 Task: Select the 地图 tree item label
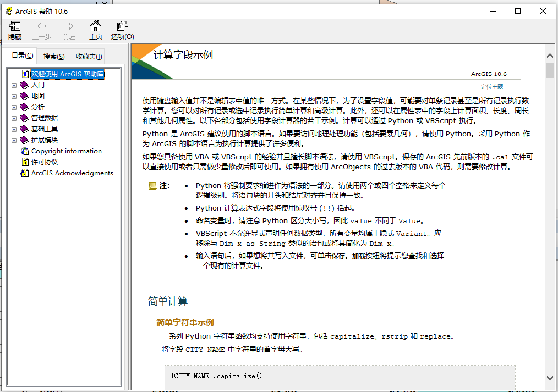[x=38, y=96]
